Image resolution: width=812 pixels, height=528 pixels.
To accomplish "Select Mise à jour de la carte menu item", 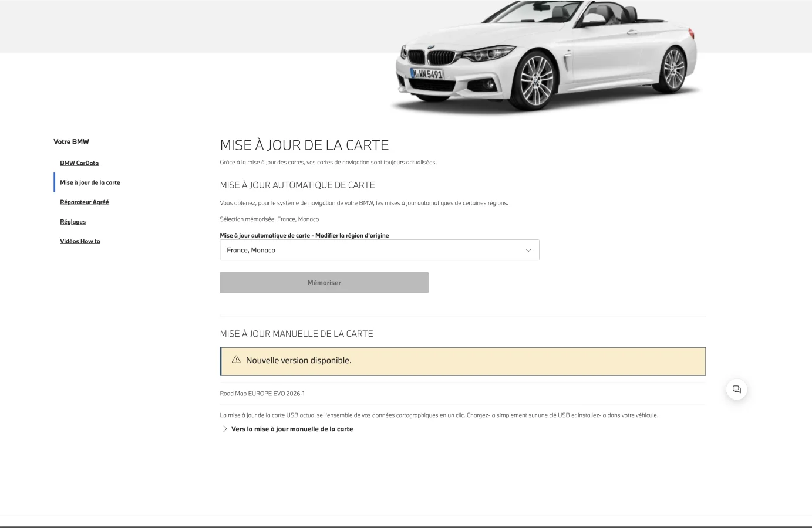I will 90,182.
